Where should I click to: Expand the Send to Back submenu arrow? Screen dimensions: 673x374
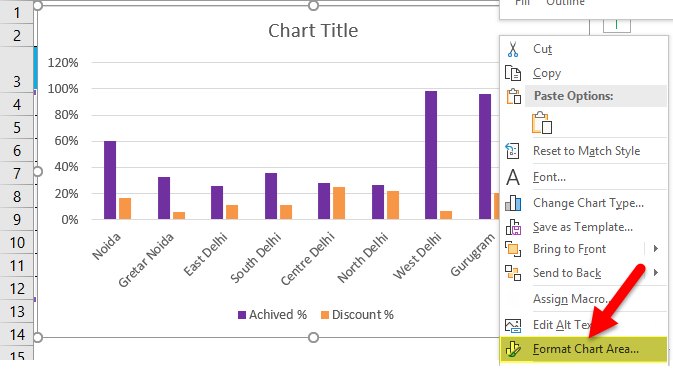point(656,272)
